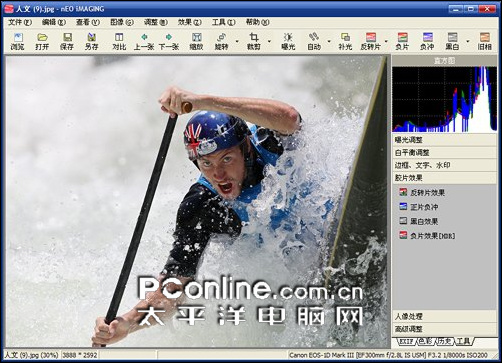Open dropdown arrow next to 自动
The width and height of the screenshot is (502, 363).
(x=329, y=42)
